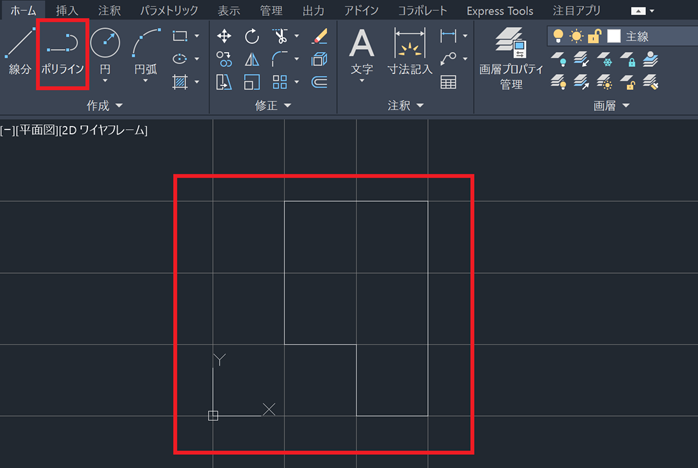
Task: Open the Hatch tool dropdown arrow
Action: coord(197,82)
